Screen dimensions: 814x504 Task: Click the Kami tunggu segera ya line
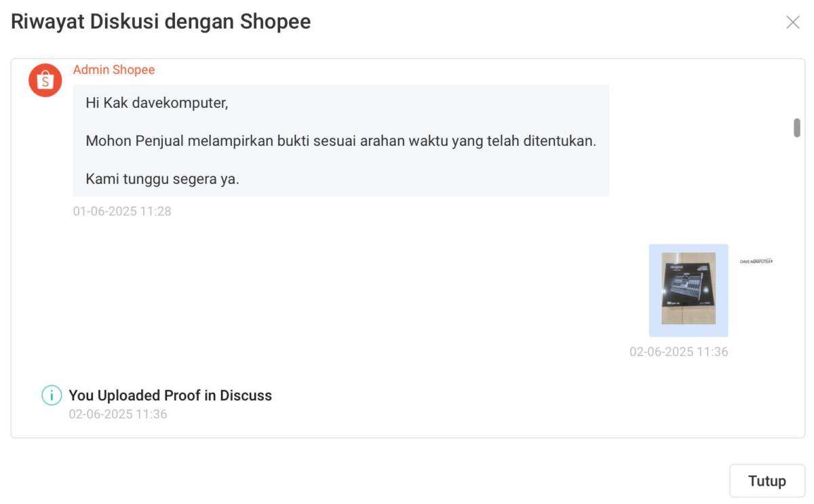(162, 179)
